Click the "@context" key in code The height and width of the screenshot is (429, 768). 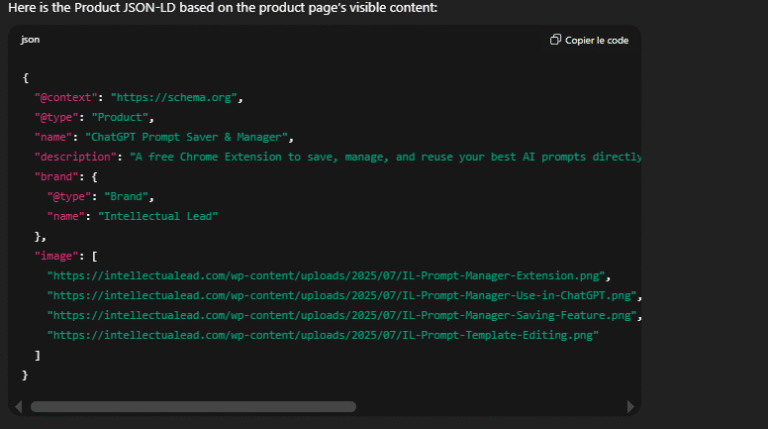[66, 97]
